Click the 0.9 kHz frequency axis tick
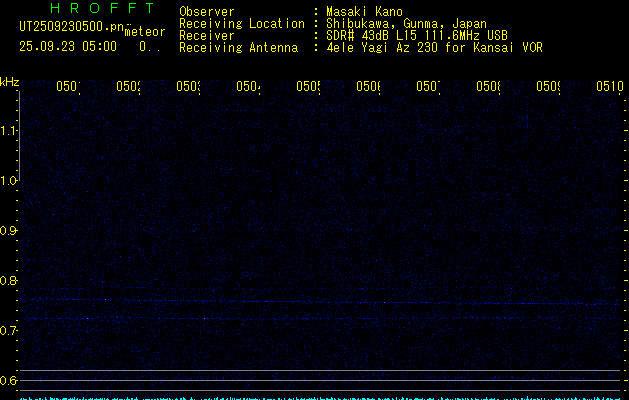629x400 pixels. click(9, 231)
